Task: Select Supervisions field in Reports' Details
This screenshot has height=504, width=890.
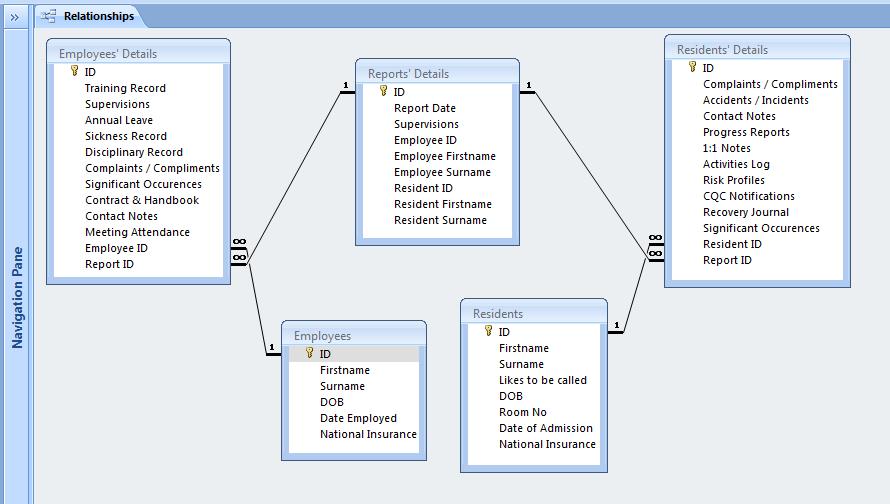Action: point(426,124)
